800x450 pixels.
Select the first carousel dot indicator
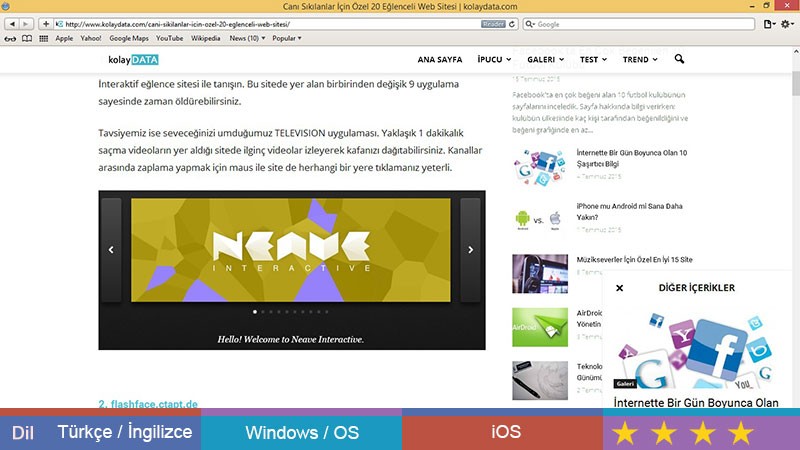255,312
